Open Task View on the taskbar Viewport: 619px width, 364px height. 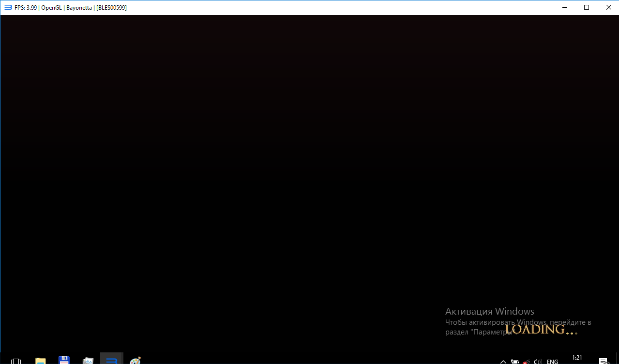tap(16, 361)
